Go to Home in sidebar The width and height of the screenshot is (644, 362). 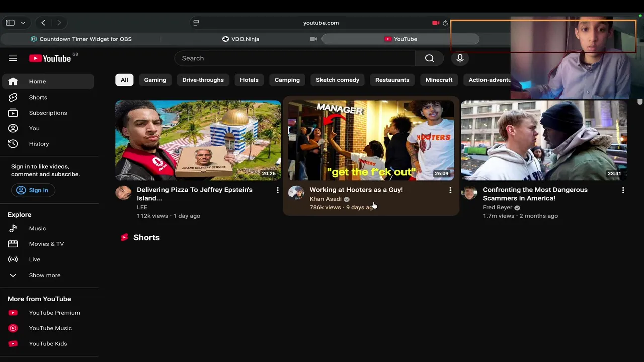48,82
